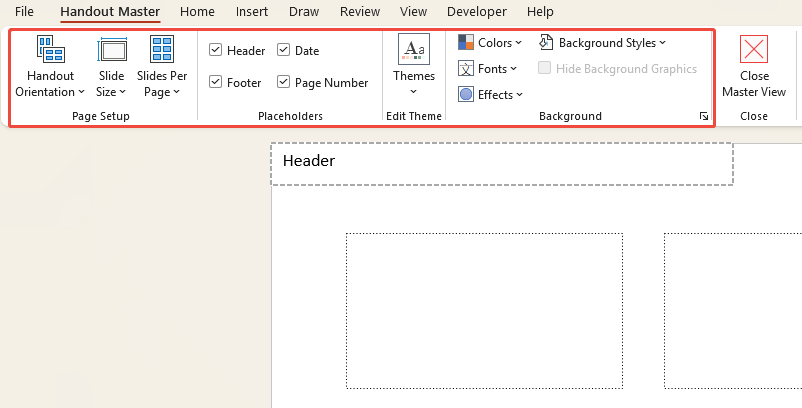Click the Close Master View label
802x408 pixels.
(754, 84)
